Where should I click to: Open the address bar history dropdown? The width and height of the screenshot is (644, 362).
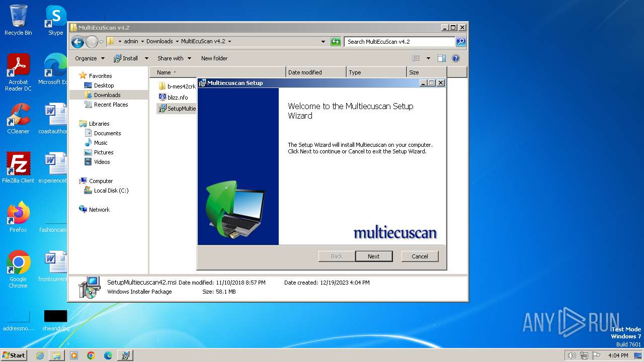(323, 42)
